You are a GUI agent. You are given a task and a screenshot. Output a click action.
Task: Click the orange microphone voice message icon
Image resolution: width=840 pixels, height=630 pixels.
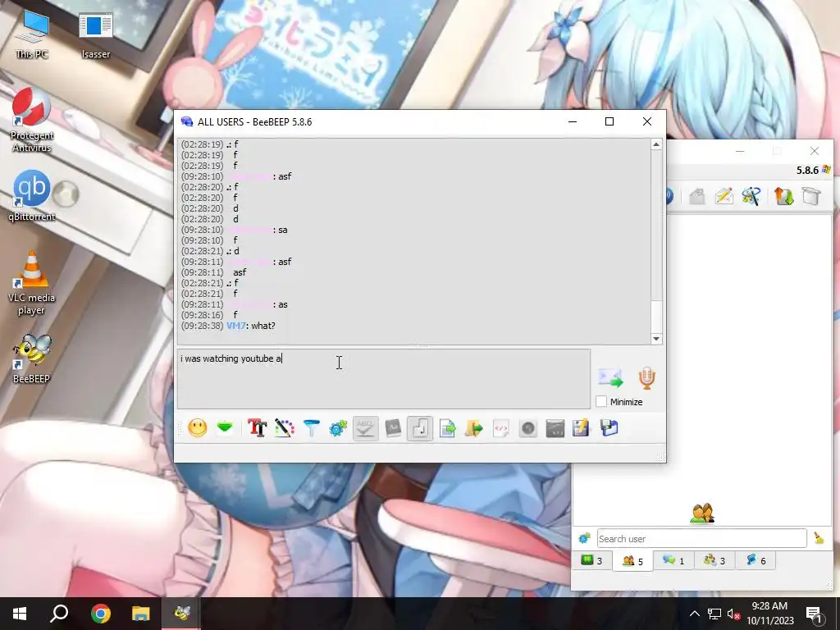[x=646, y=378]
